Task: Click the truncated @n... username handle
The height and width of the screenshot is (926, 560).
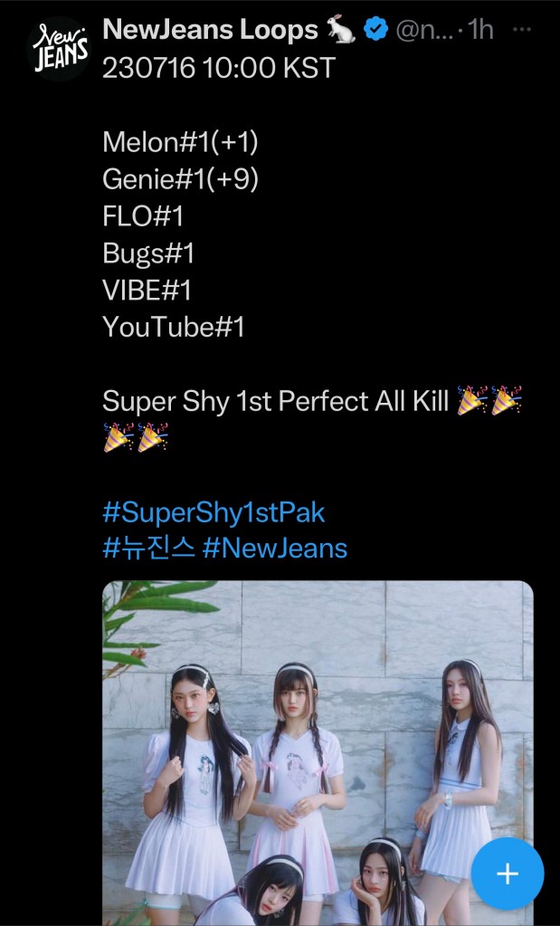Action: tap(423, 30)
